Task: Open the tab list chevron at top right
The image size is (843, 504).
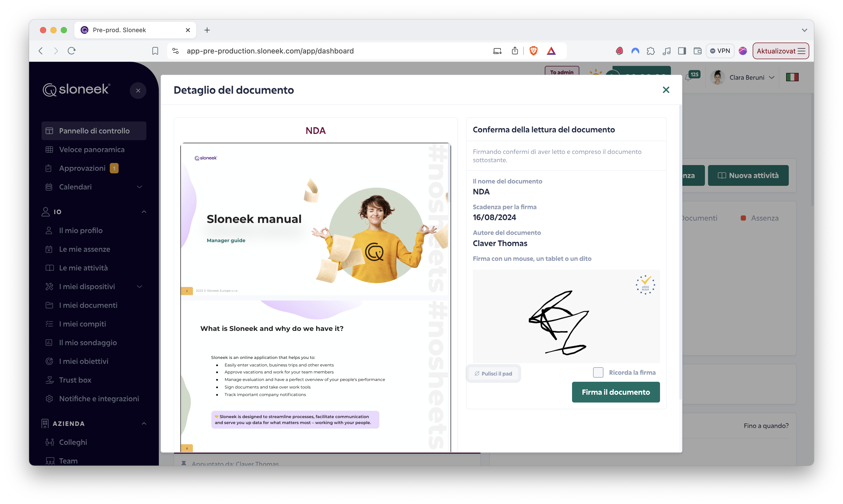Action: pos(804,30)
